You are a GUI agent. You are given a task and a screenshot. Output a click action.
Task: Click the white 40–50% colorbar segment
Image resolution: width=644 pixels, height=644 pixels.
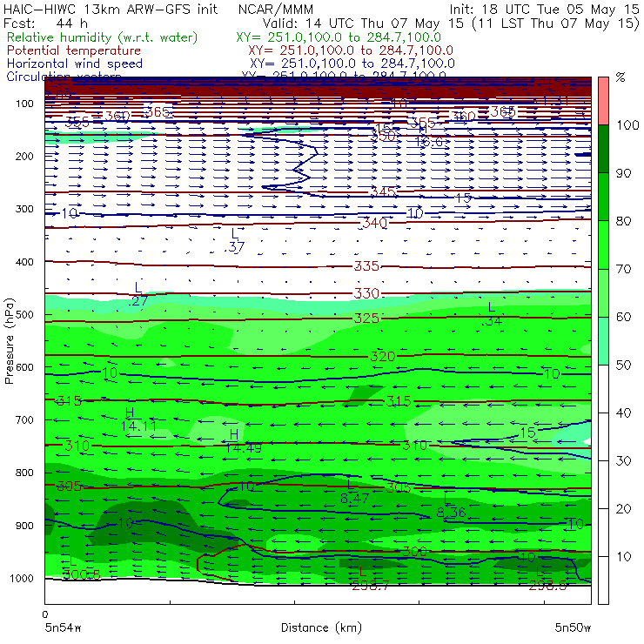(603, 388)
